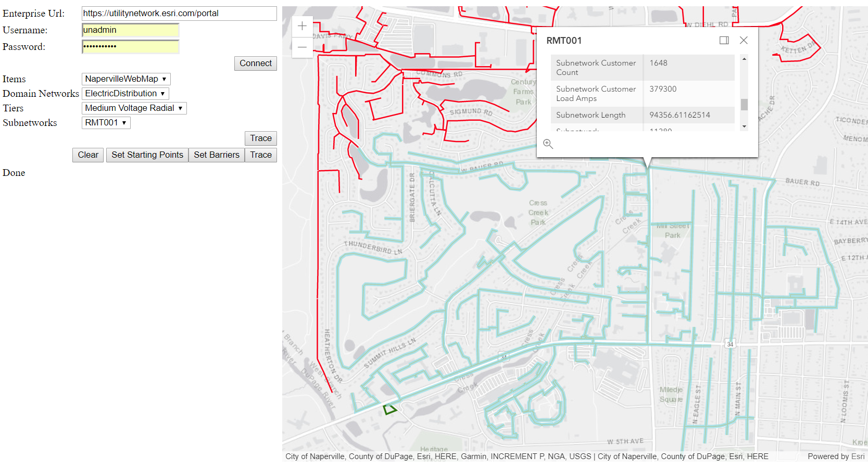868x470 pixels.
Task: Click Set Starting Points
Action: tap(147, 155)
